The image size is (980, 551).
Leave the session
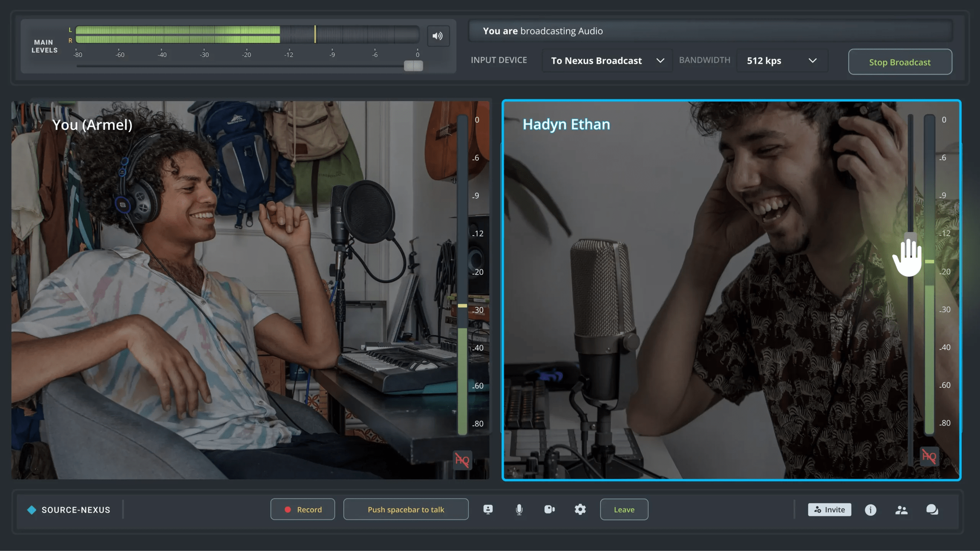624,509
